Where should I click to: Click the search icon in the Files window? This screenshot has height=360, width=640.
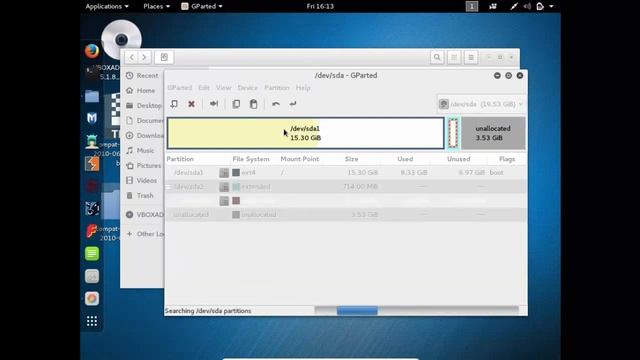pyautogui.click(x=437, y=57)
